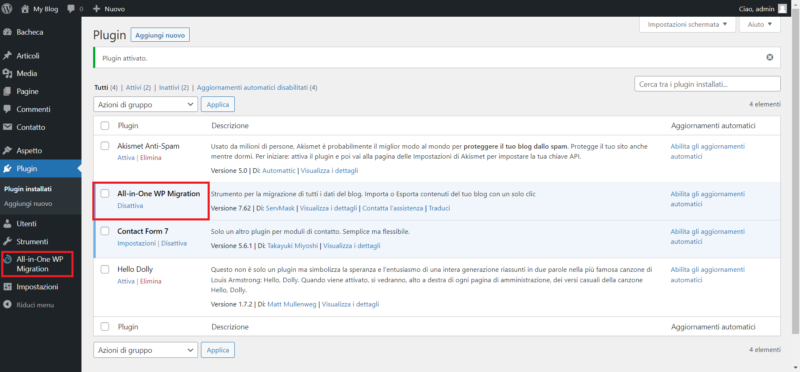800x372 pixels.
Task: Activate Akismet Anti-Spam via Attiva
Action: pyautogui.click(x=126, y=158)
